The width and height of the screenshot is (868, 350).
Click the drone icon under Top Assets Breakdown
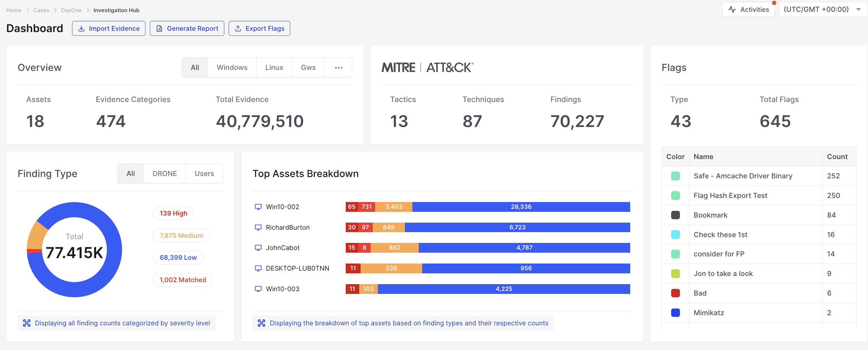click(x=261, y=323)
